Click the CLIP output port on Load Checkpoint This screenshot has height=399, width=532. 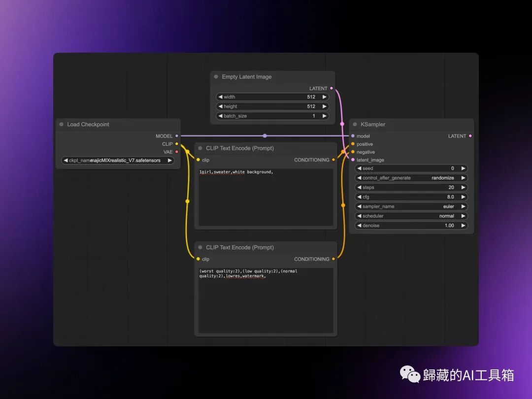tap(176, 144)
